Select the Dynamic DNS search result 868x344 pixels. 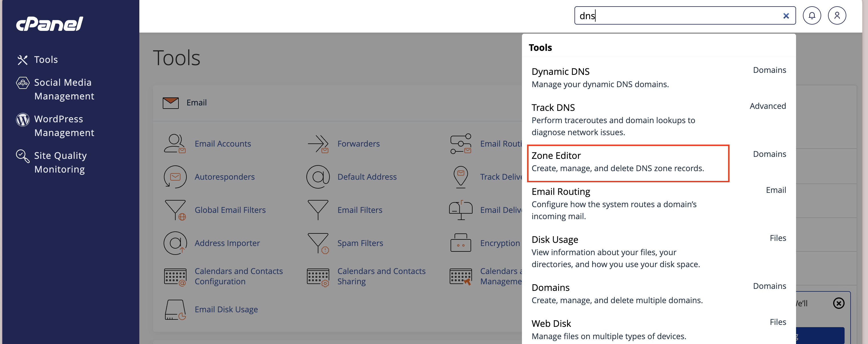[x=560, y=72]
